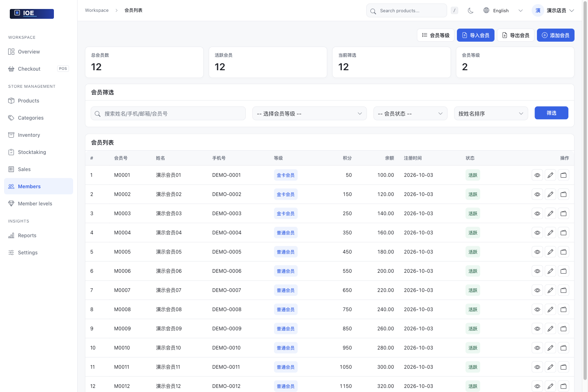Open wallet icon for 演示会员09
Viewport: 588px width, 392px height.
point(563,329)
